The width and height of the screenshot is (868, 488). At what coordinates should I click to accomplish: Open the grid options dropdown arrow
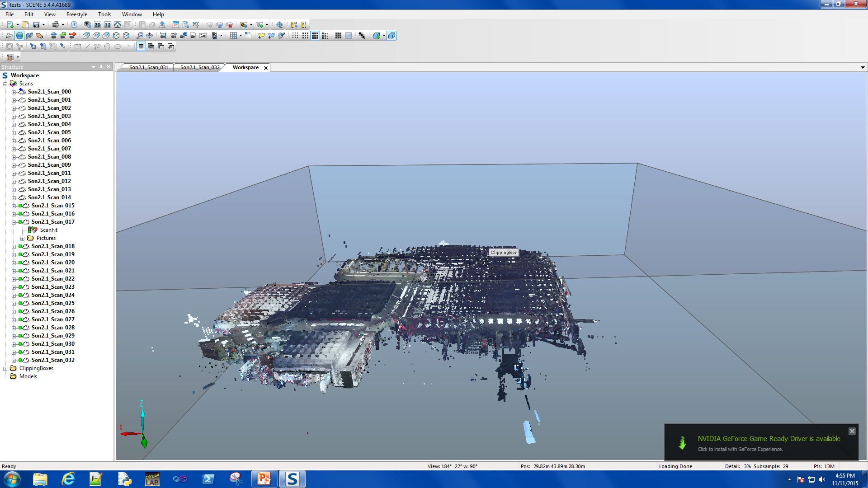[x=241, y=36]
